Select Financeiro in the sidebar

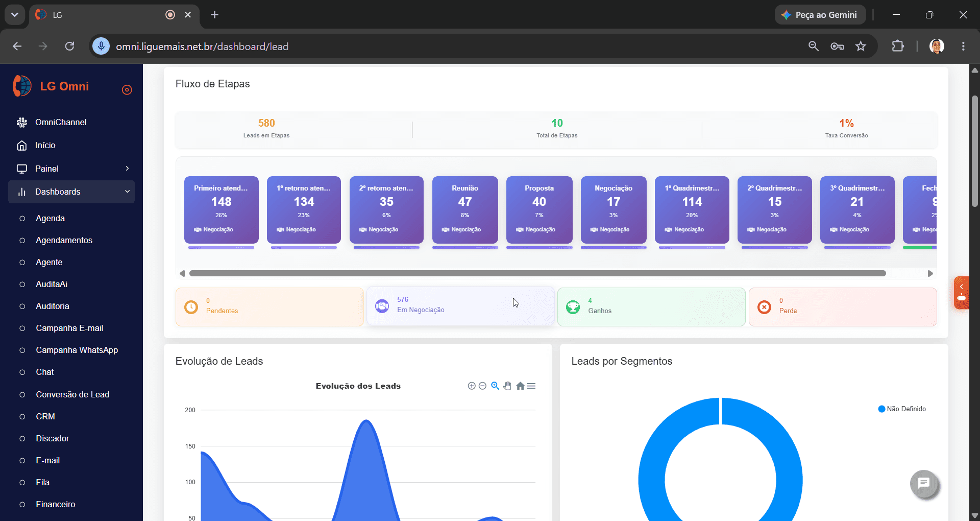tap(55, 504)
